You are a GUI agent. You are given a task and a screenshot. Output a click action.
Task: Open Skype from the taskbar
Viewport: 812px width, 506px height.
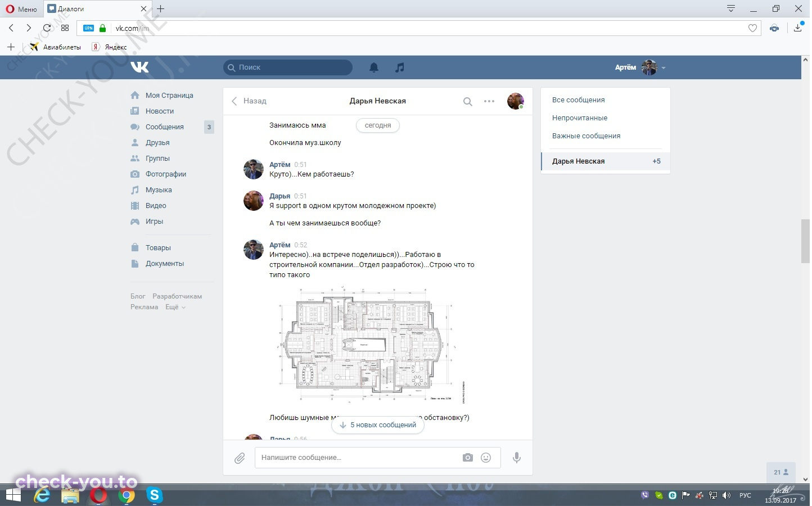(154, 495)
